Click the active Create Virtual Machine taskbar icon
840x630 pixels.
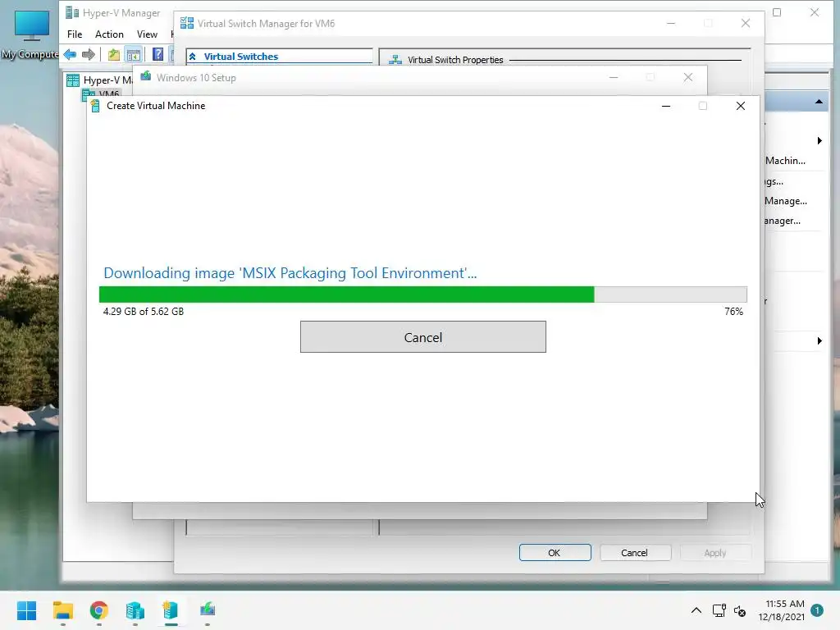pyautogui.click(x=171, y=610)
